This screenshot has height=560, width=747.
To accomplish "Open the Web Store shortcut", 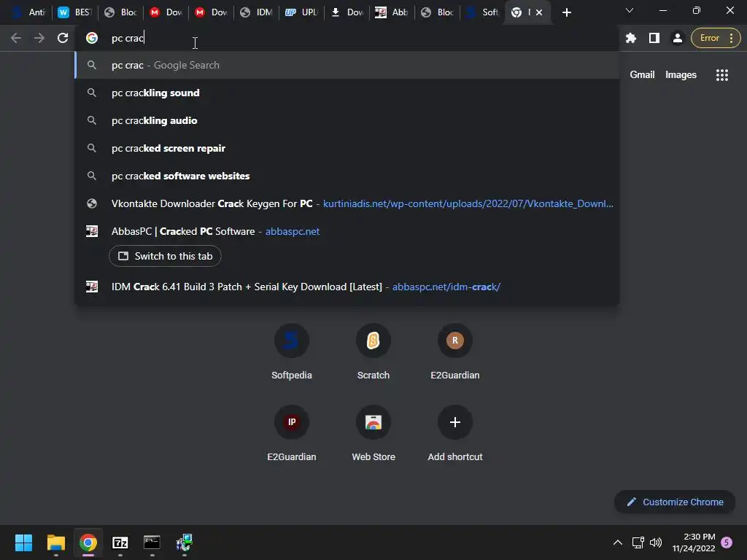I will coord(373,433).
